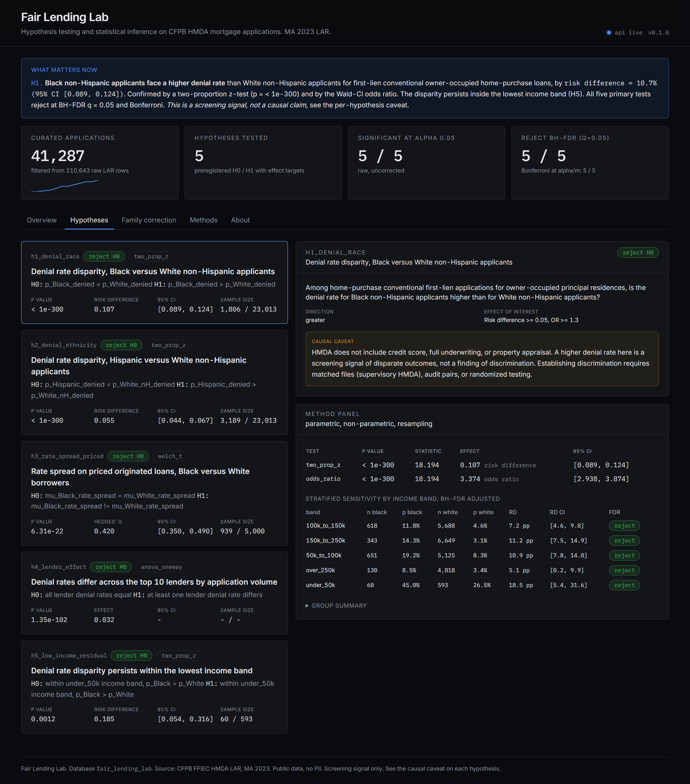Screen dimensions: 690x784
Task: Click the 3,189 / 23,013 sample size
Action: click(x=248, y=421)
